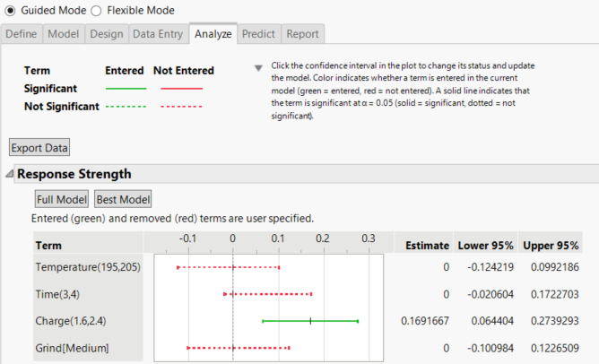Collapse the Response Strength section
Viewport: 599px width, 364px height.
click(10, 175)
